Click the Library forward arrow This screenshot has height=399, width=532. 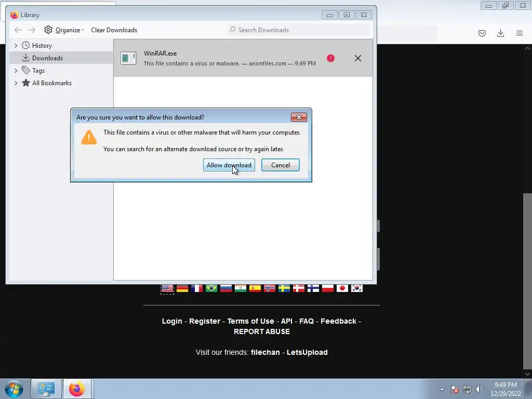click(x=32, y=30)
